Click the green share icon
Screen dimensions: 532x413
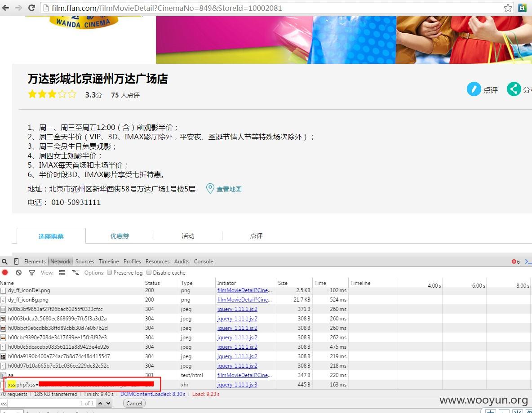514,89
